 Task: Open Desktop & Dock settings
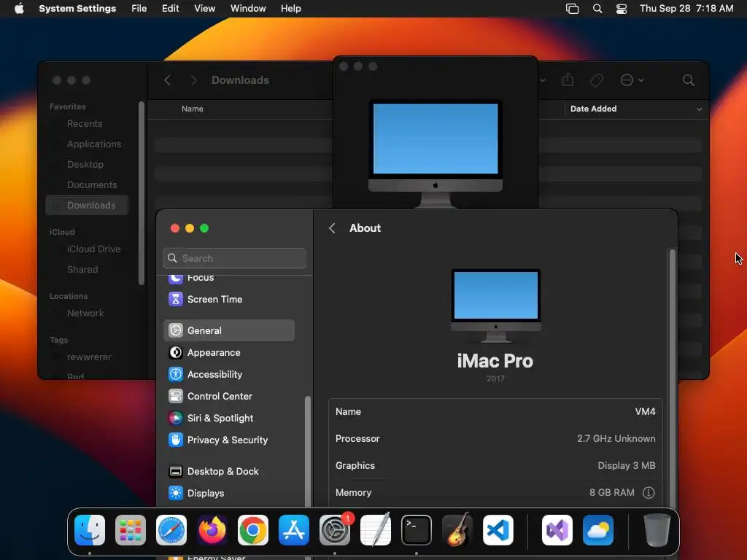(x=229, y=472)
